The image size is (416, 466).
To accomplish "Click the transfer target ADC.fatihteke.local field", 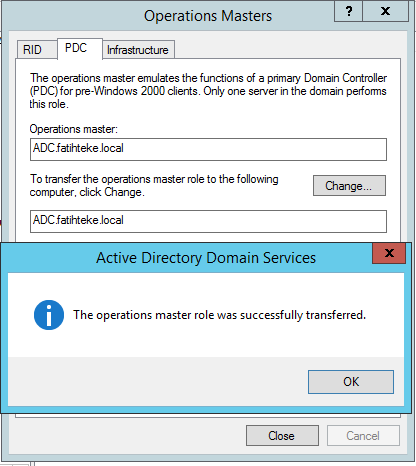I will point(208,221).
